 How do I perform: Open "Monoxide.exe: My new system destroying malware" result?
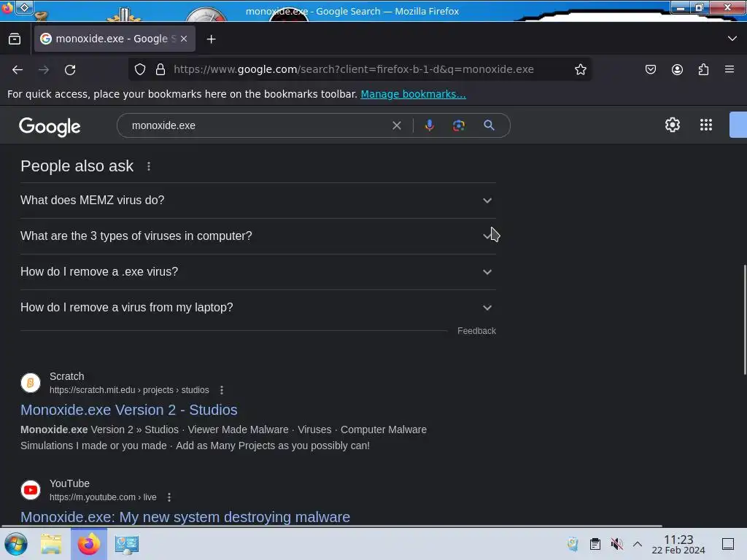[x=185, y=517]
